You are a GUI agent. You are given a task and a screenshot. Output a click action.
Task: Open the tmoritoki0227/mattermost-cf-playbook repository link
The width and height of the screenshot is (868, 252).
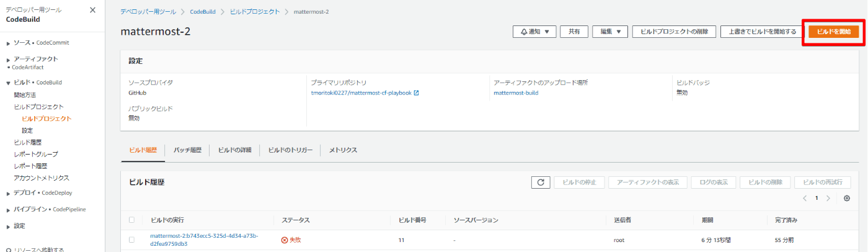tap(361, 93)
